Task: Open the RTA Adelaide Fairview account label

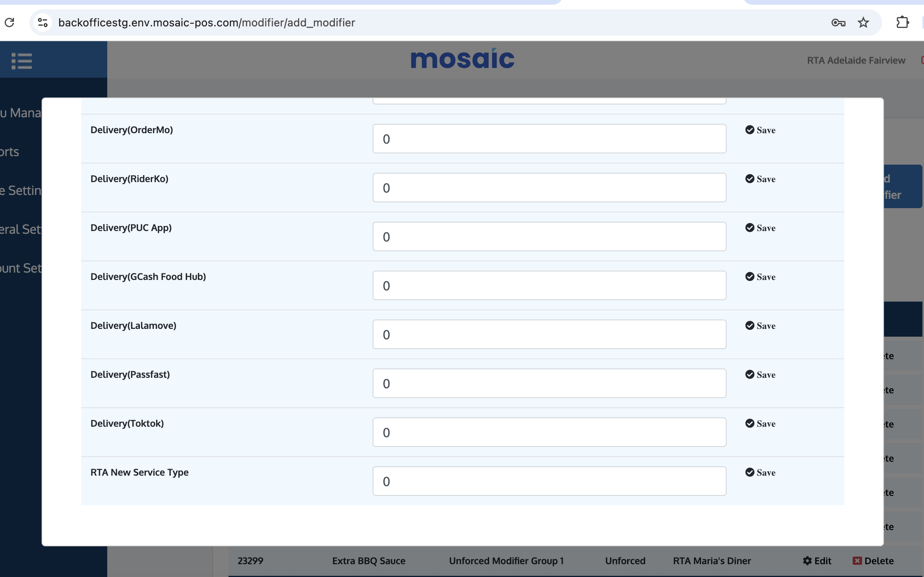Action: coord(856,60)
